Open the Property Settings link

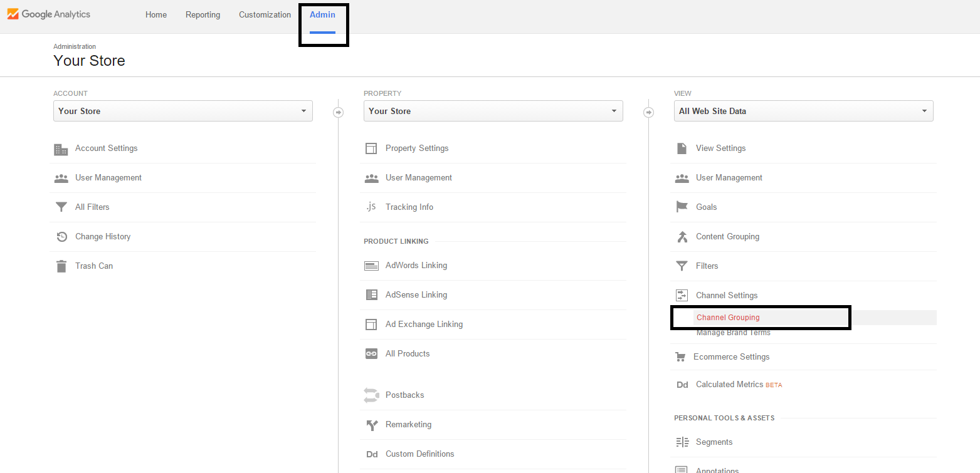pyautogui.click(x=417, y=148)
